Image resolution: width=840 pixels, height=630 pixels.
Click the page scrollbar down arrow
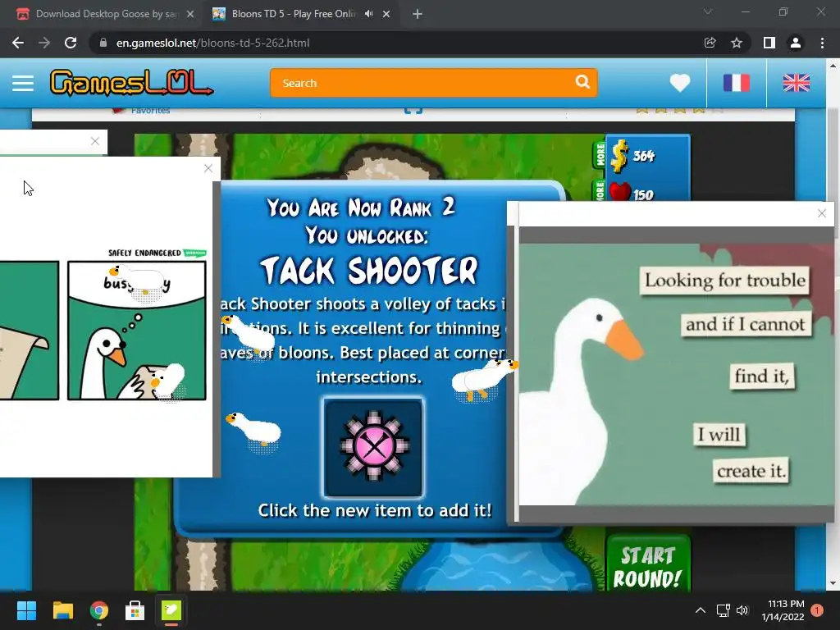tap(833, 584)
